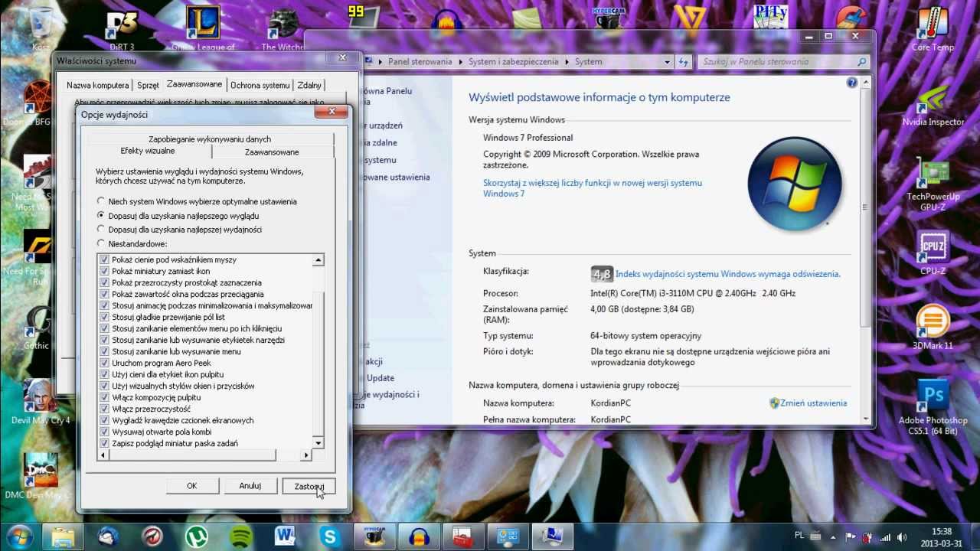This screenshot has width=980, height=551.
Task: Click the effects list scroll-up arrow
Action: coord(318,260)
